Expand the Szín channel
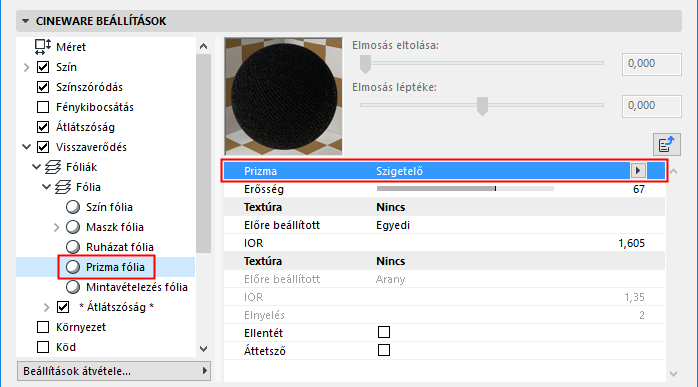This screenshot has height=387, width=698. click(26, 67)
